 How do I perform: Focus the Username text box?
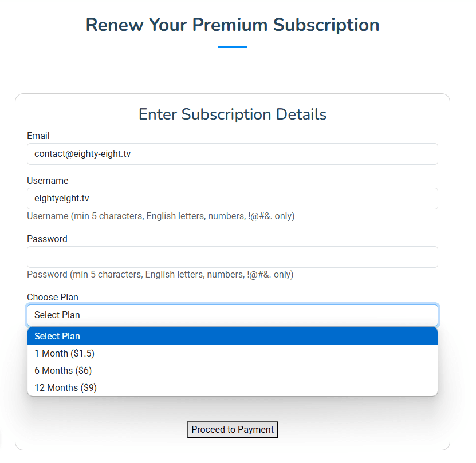232,199
